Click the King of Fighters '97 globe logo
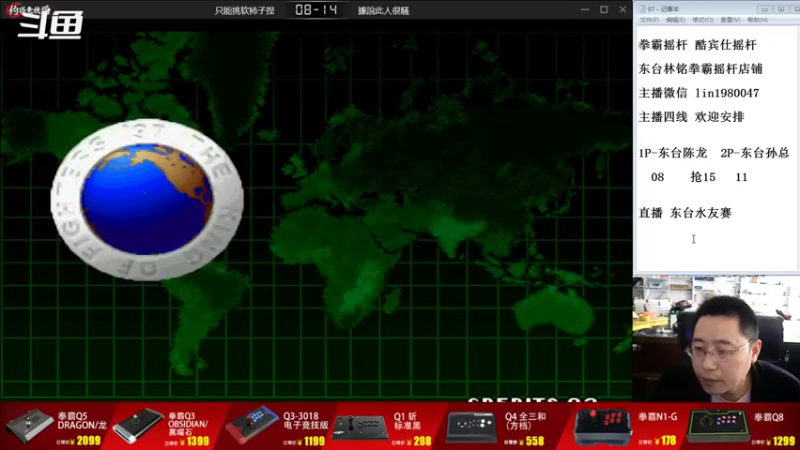Viewport: 800px width, 450px height. (x=147, y=199)
